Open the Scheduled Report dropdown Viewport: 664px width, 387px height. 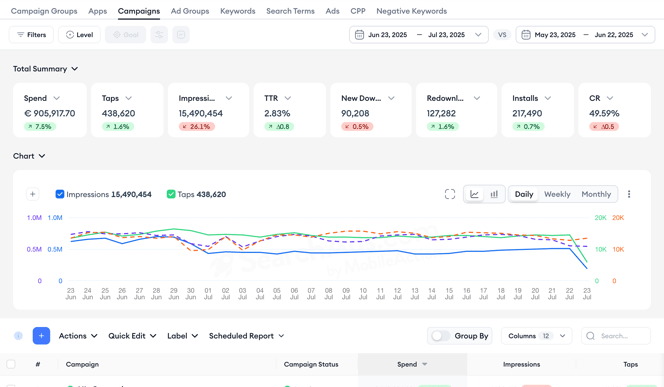click(246, 336)
